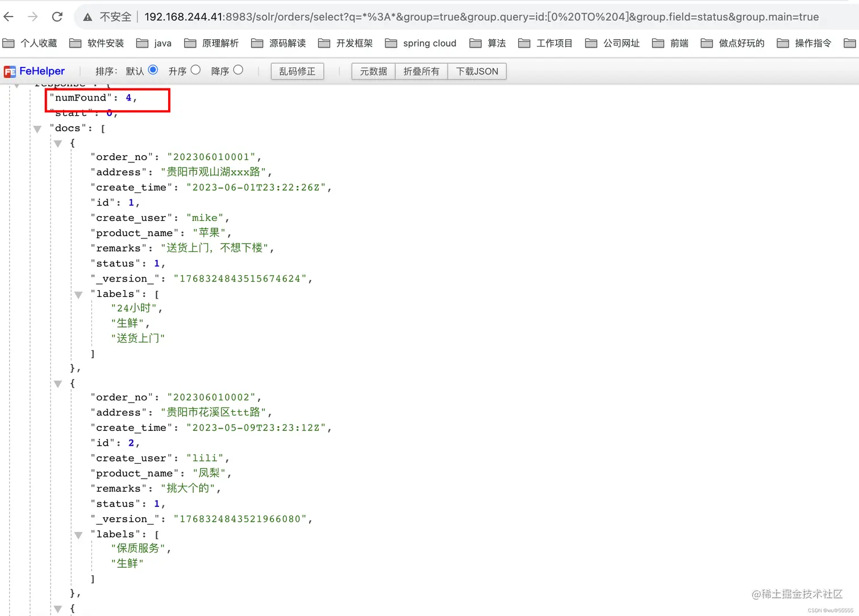Collapse the labels array containing 保质服务
Viewport: 859px width, 616px height.
point(78,535)
